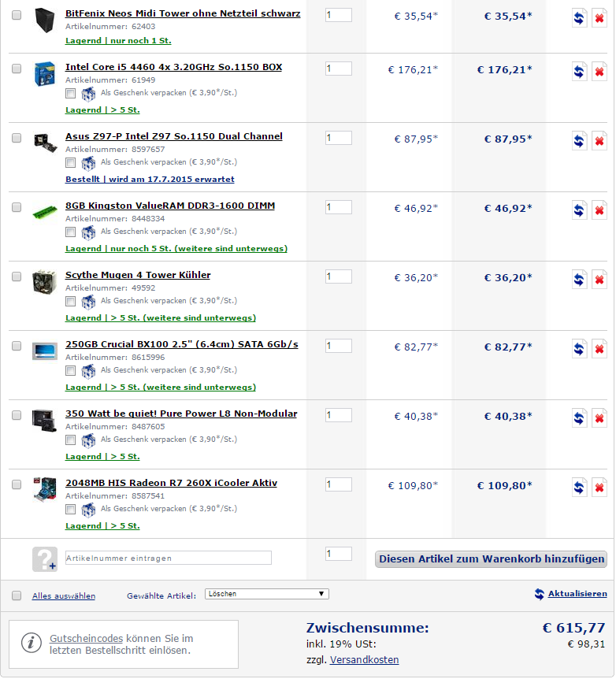Screen dimensions: 616x679
Task: Select row checkbox for HIS Radeon R7 260X
Action: point(17,484)
